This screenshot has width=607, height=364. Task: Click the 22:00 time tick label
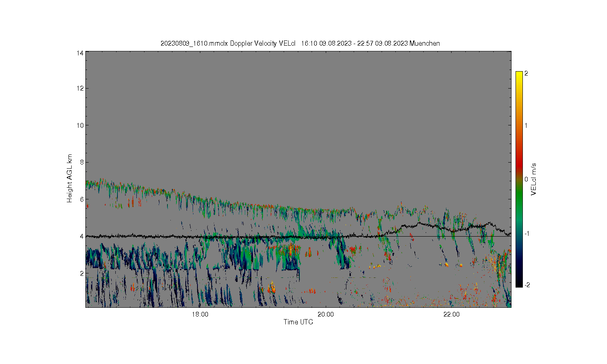pyautogui.click(x=452, y=315)
